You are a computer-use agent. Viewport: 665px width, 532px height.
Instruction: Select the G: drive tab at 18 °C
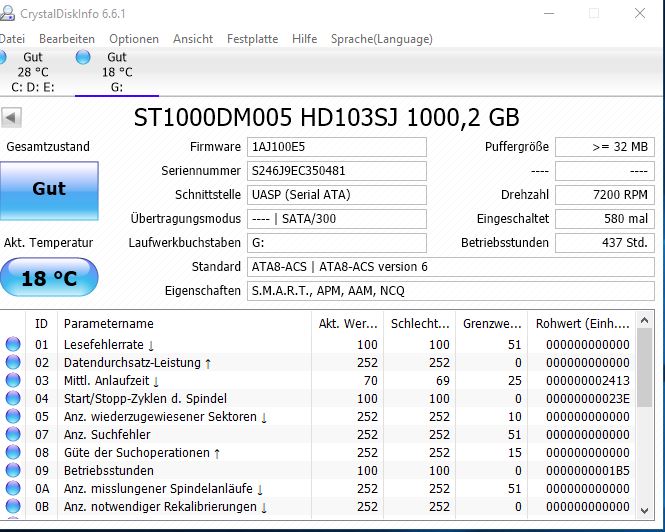[x=117, y=72]
